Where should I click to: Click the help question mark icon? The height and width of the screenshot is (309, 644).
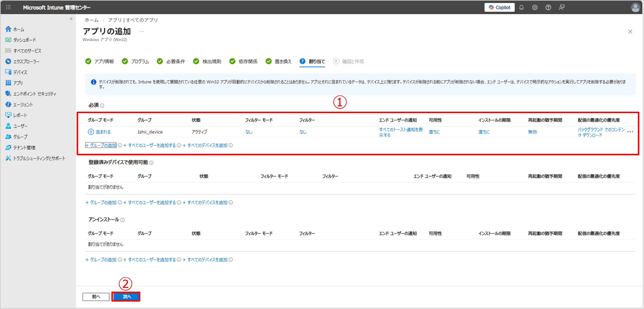548,7
